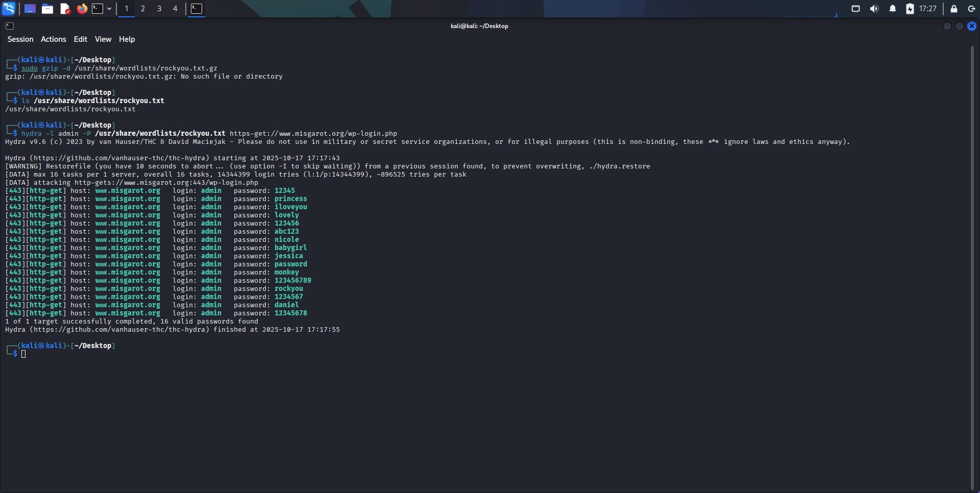
Task: Click the found password value 'password'
Action: (291, 264)
